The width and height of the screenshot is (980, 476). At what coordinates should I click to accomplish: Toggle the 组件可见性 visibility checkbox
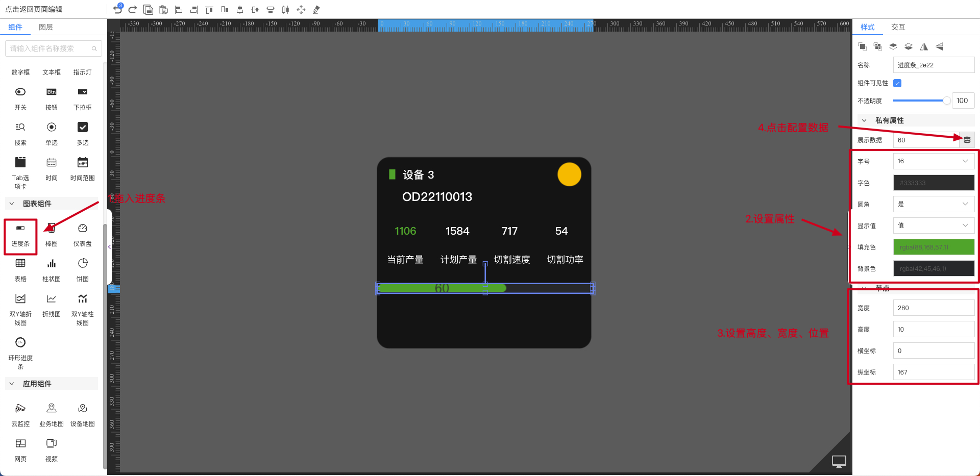click(x=897, y=83)
